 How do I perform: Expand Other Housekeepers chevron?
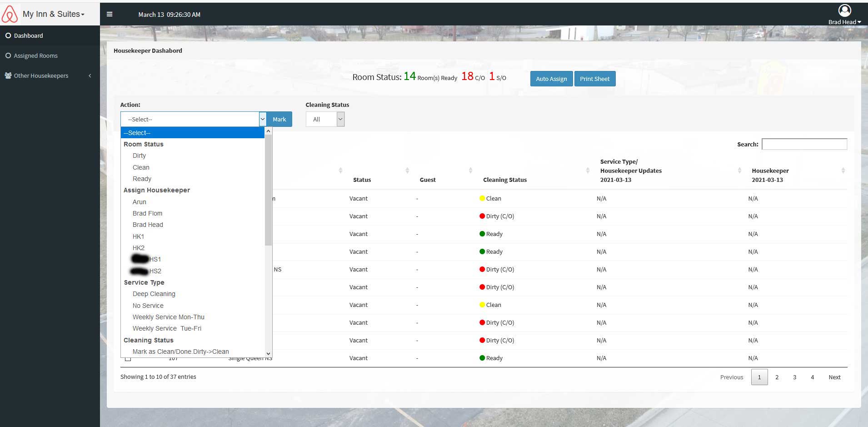coord(90,75)
